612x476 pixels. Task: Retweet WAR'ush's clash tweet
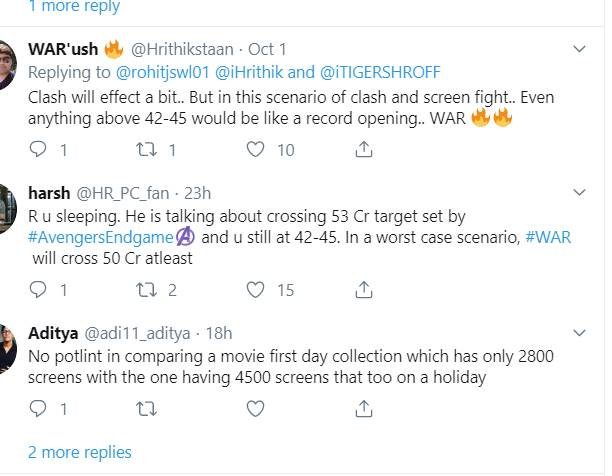pos(146,149)
